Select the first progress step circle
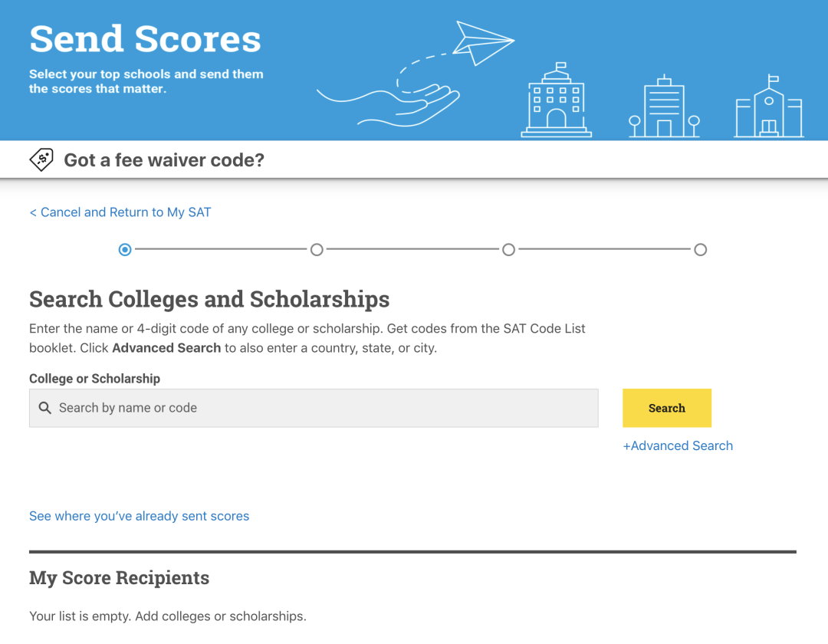 125,249
